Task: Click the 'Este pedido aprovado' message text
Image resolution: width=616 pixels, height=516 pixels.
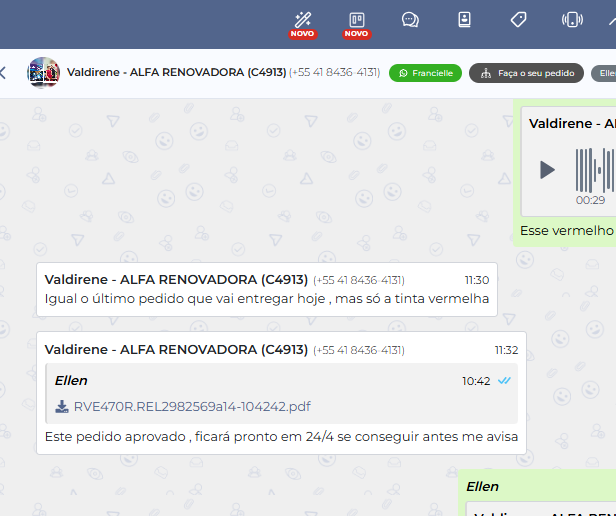Action: pos(280,437)
